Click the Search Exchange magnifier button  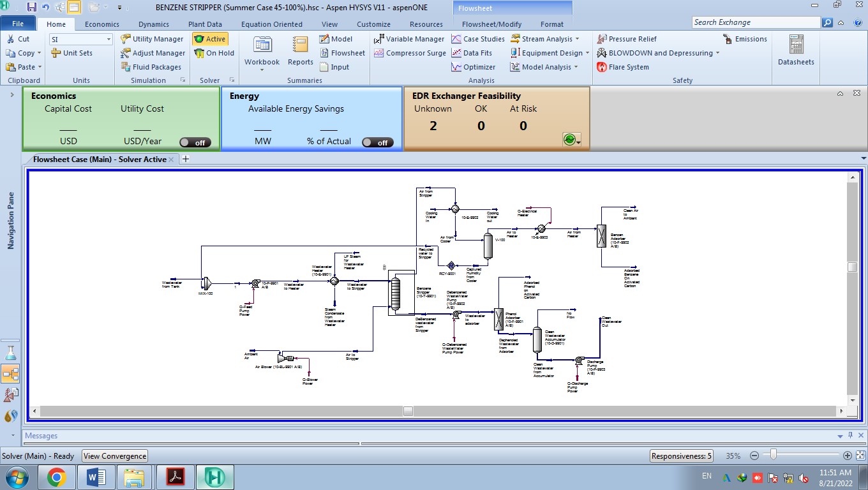(827, 22)
